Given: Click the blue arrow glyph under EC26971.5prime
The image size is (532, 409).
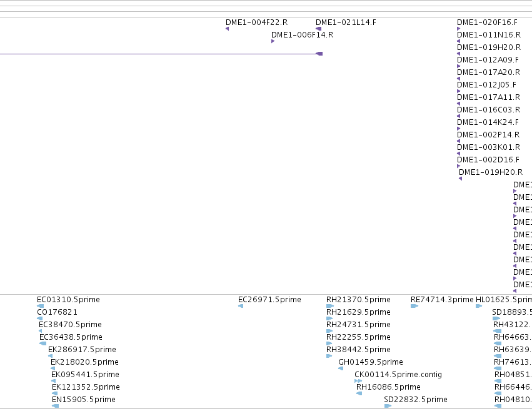Looking at the screenshot, I should pos(241,306).
